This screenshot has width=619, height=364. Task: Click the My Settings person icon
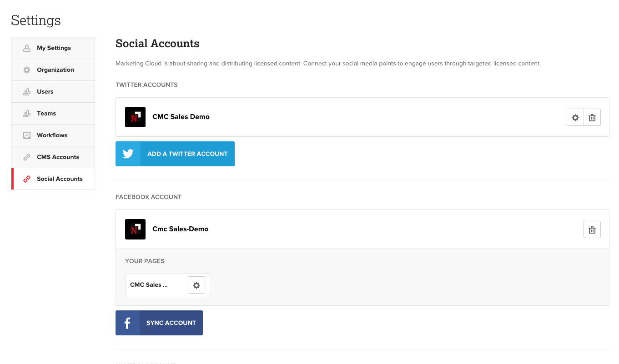coord(27,48)
